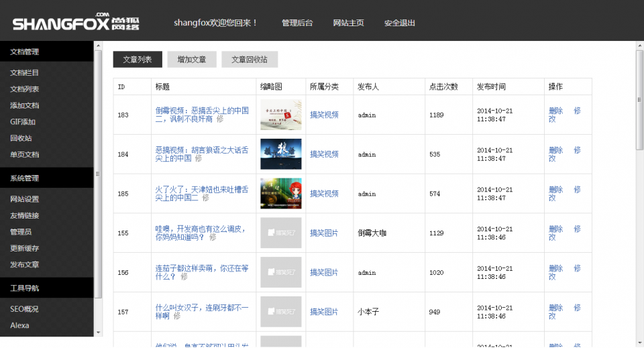Viewport: 644px width, 348px height.
Task: Open 添加文档 in the sidebar
Action: [25, 105]
